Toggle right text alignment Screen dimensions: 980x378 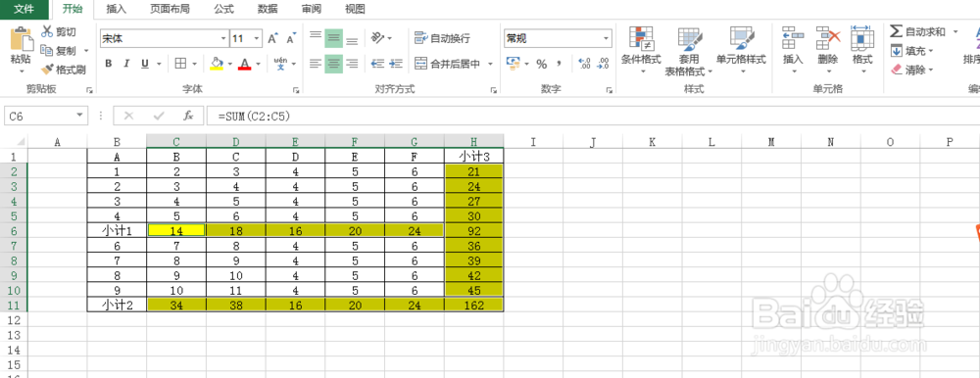[x=352, y=63]
